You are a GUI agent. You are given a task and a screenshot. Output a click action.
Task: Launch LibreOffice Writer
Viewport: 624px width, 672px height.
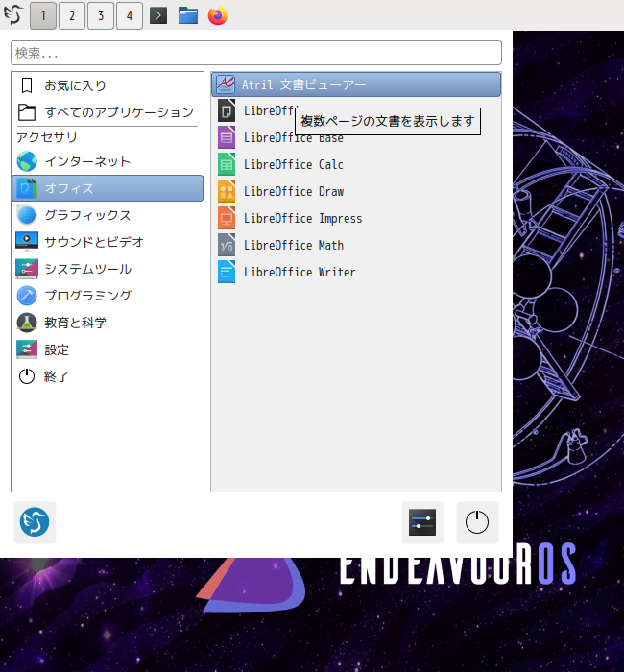click(x=356, y=272)
